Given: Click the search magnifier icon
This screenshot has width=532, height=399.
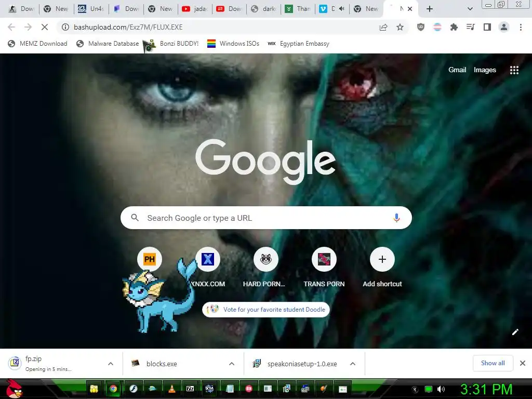Looking at the screenshot, I should point(135,218).
